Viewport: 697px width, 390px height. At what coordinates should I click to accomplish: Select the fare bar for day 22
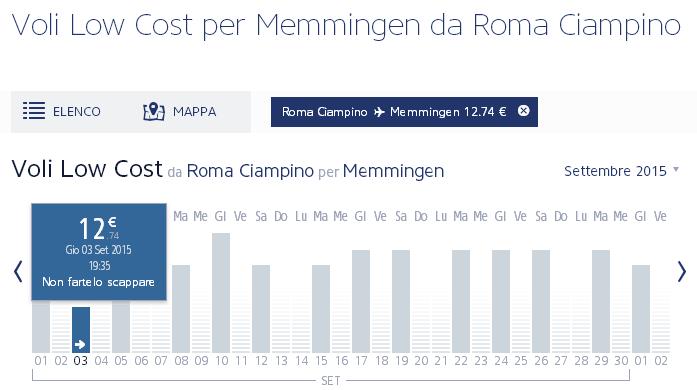tap(461, 301)
